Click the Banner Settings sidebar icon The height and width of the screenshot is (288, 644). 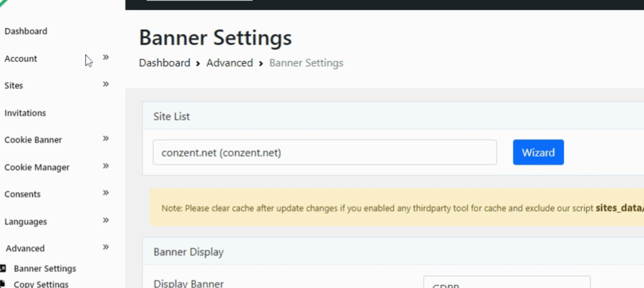click(x=3, y=268)
